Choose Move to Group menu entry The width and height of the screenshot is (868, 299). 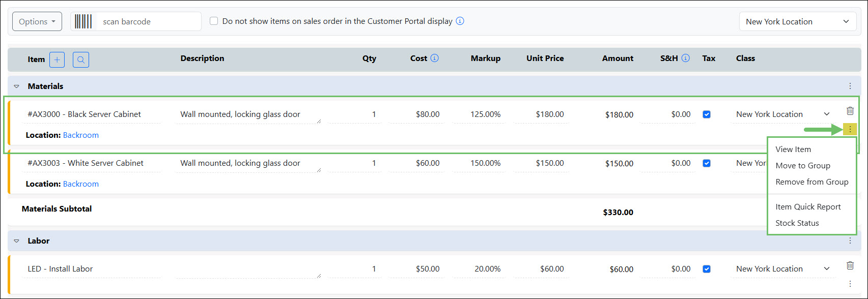pyautogui.click(x=803, y=166)
